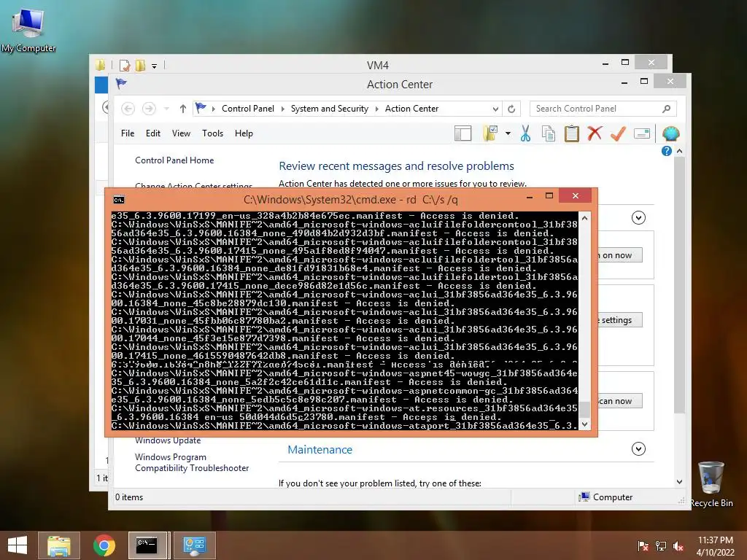The image size is (747, 560).
Task: Click the globe toolbar icon
Action: click(x=671, y=134)
